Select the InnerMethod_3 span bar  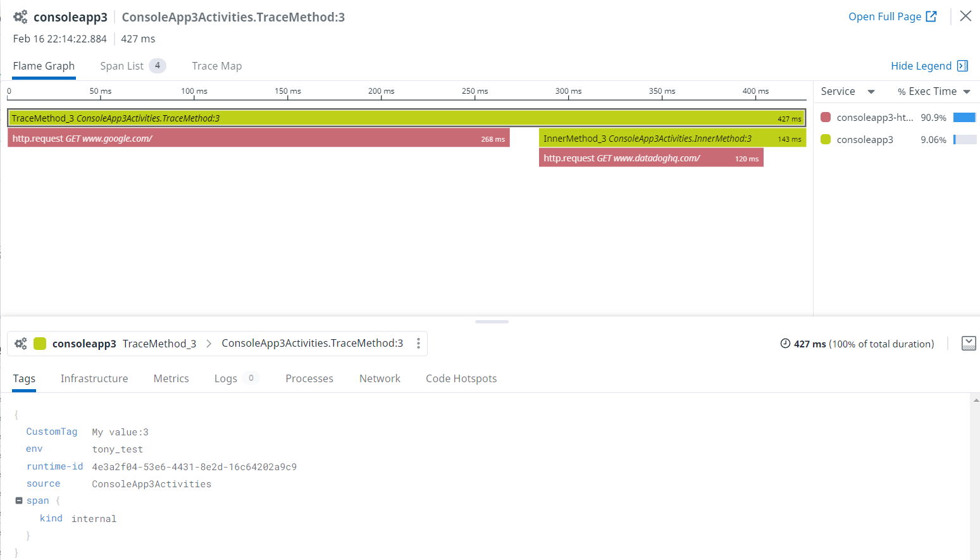point(673,139)
